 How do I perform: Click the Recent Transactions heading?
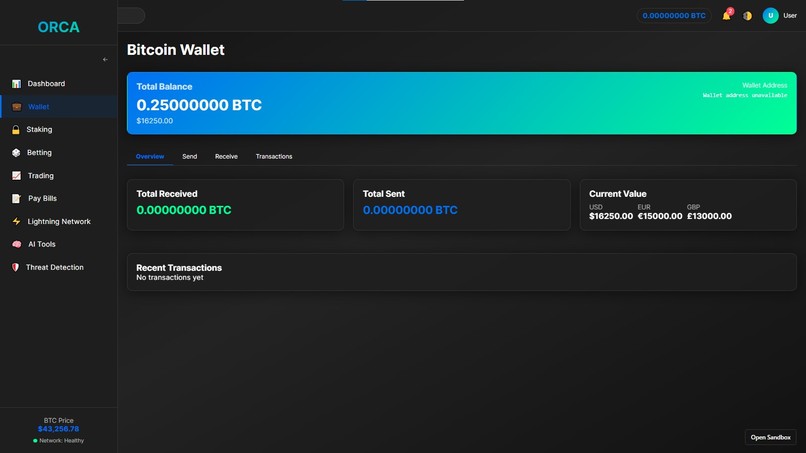click(179, 267)
